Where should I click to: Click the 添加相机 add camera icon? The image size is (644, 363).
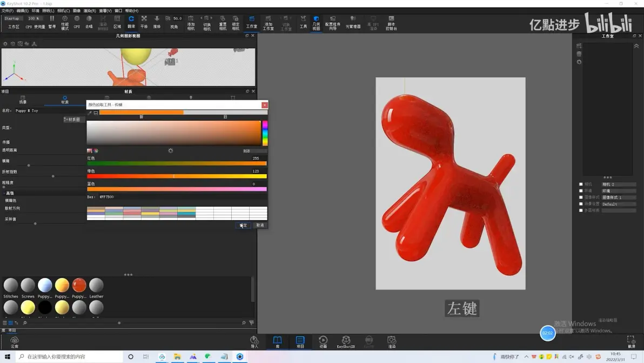[191, 23]
